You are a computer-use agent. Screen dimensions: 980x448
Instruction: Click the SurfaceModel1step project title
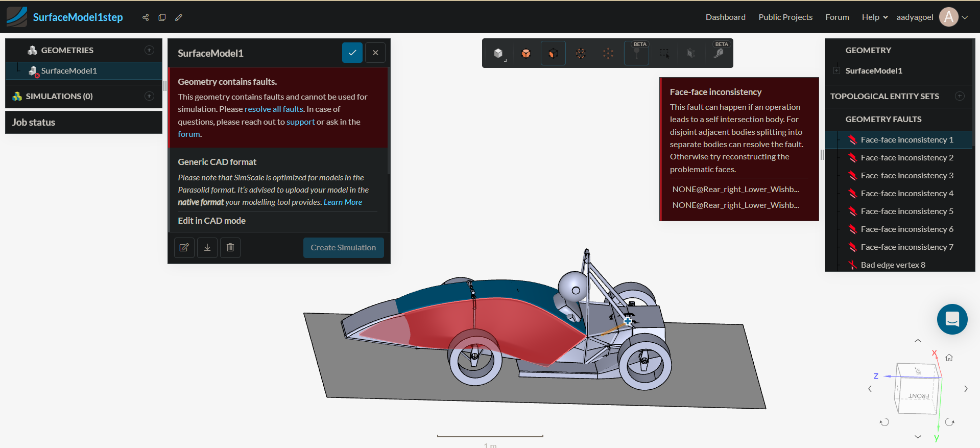78,17
